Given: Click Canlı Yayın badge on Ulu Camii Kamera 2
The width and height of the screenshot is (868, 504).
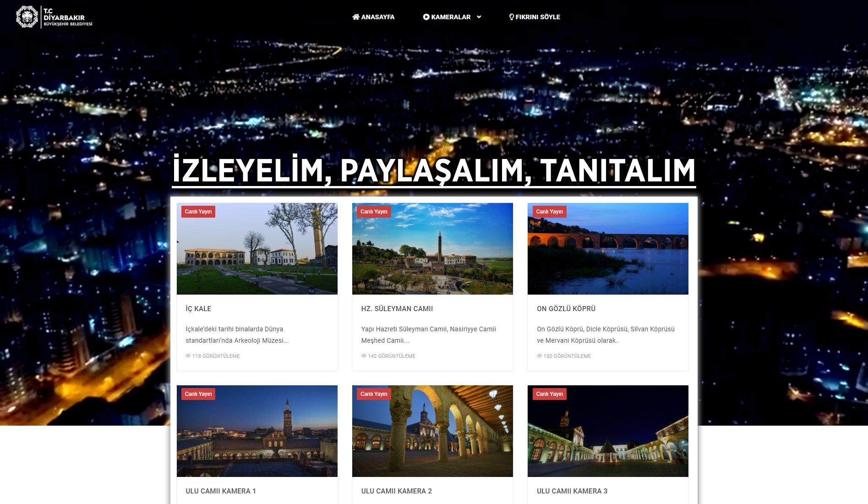Looking at the screenshot, I should [374, 394].
